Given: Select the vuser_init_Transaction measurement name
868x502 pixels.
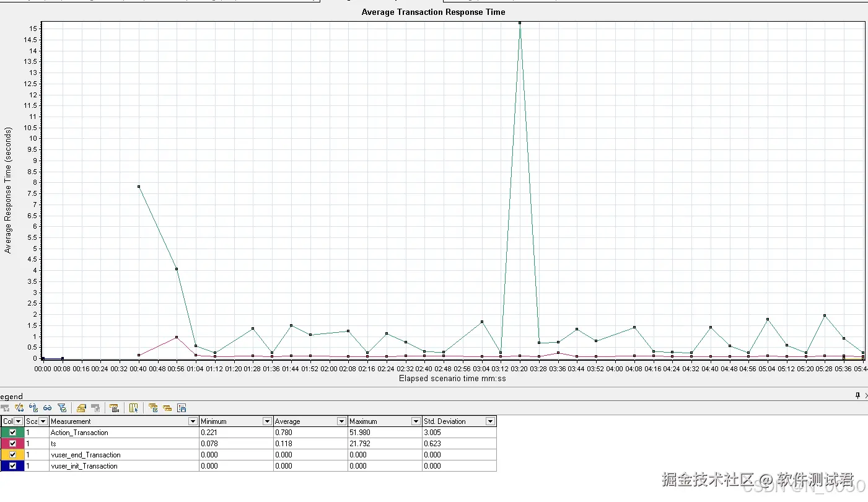Looking at the screenshot, I should tap(84, 466).
